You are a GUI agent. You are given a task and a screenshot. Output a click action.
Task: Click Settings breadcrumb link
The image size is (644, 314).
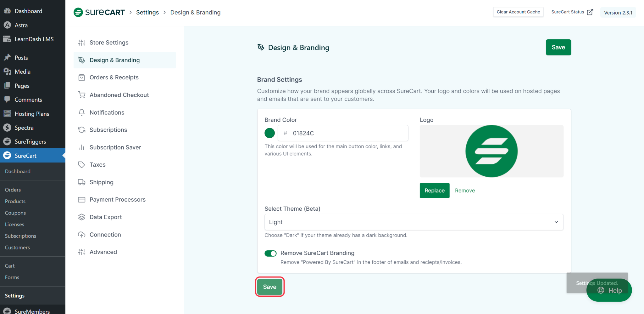[147, 12]
